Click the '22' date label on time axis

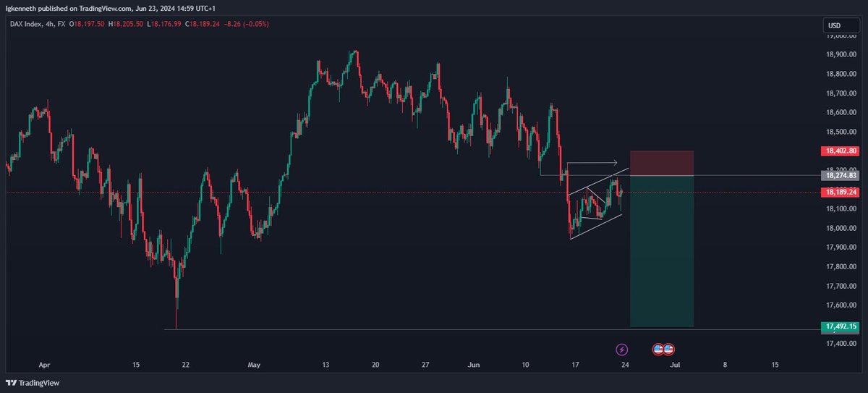click(187, 365)
